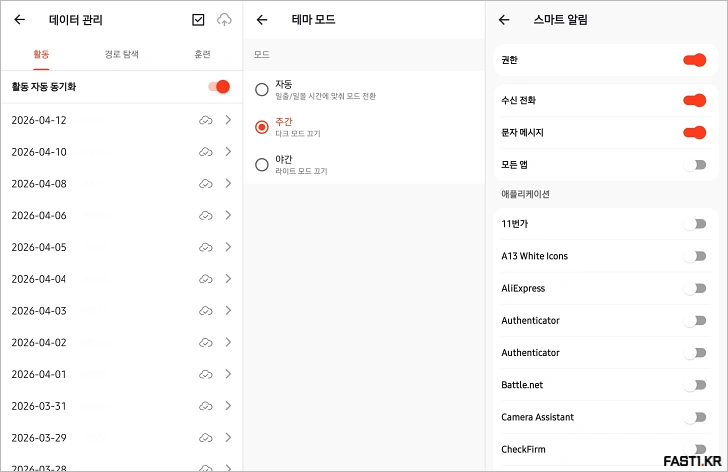Viewport: 728px width, 472px height.
Task: Tap the select-all checkbox icon in header
Action: pyautogui.click(x=197, y=19)
